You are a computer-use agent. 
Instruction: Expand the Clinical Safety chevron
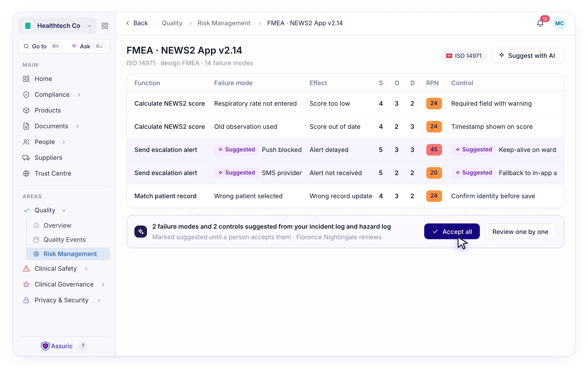[86, 269]
